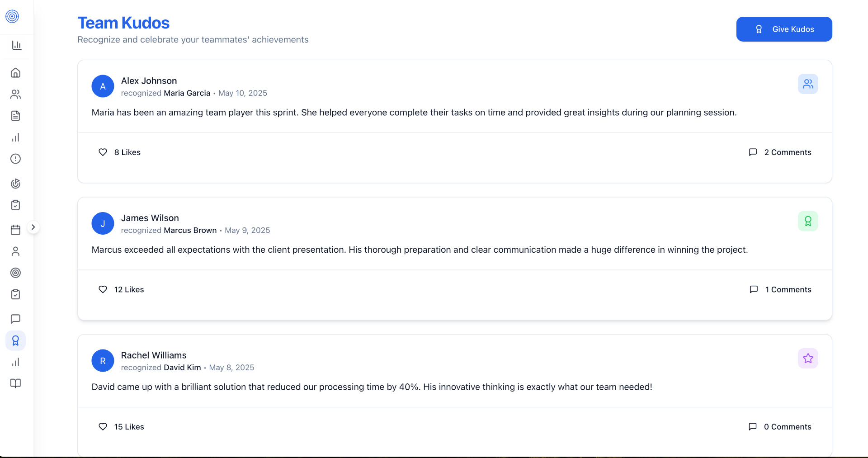Viewport: 868px width, 458px height.
Task: Toggle the heart on James Wilson's kudos
Action: pos(103,289)
